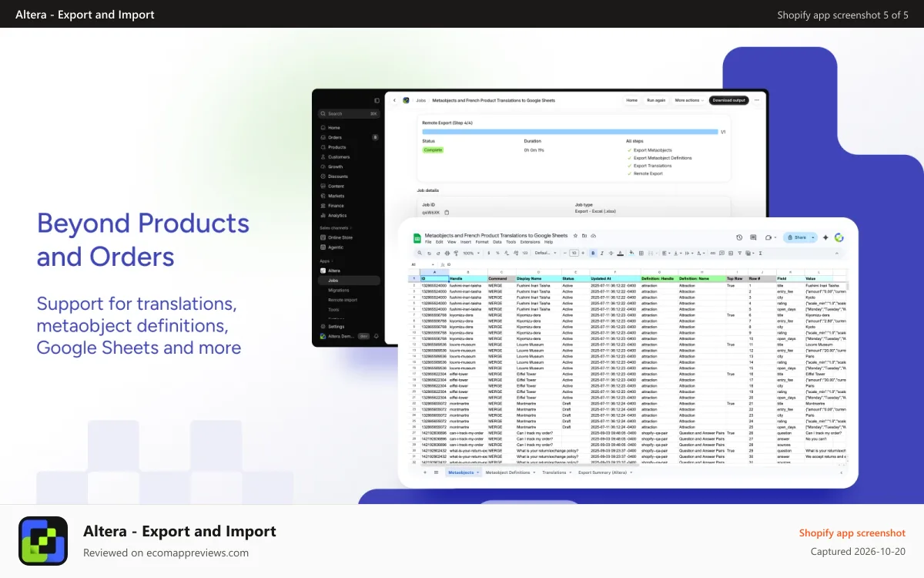The image size is (924, 578).
Task: Open Migrations in the Altera sidebar
Action: coord(338,290)
